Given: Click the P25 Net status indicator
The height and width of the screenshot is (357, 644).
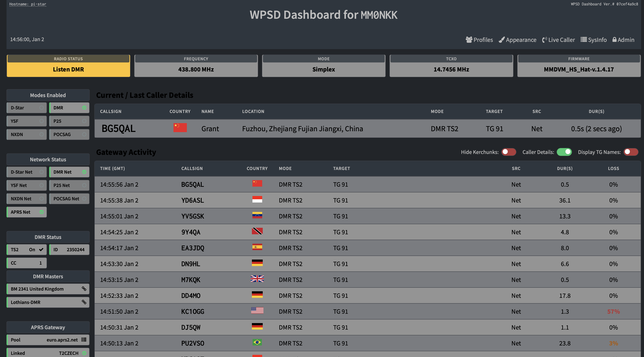Looking at the screenshot, I should click(84, 185).
